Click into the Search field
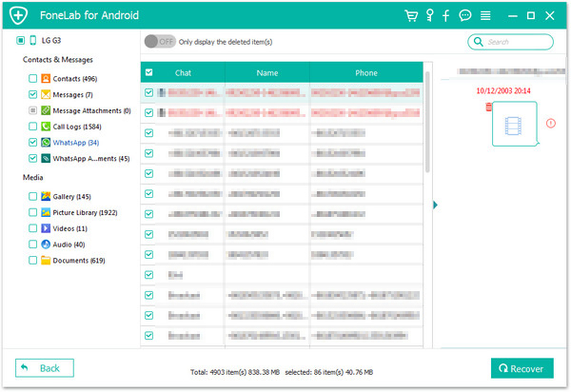This screenshot has height=392, width=571. click(510, 42)
